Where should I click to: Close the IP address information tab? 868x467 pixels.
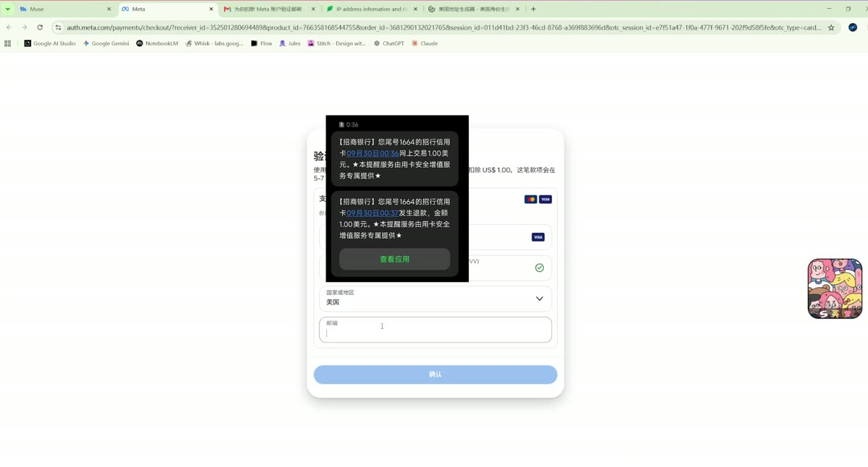click(415, 9)
